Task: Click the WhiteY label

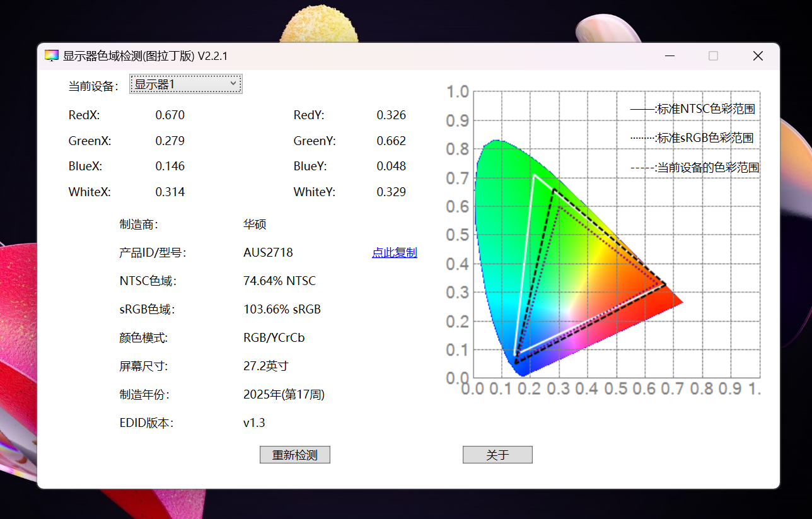Action: 314,192
